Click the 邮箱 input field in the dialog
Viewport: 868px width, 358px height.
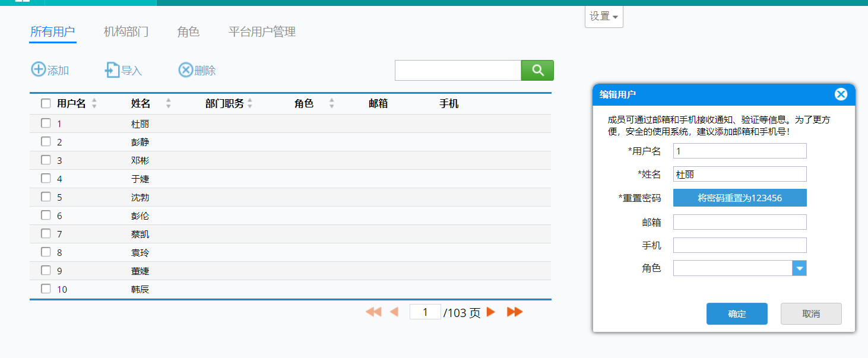tap(740, 222)
